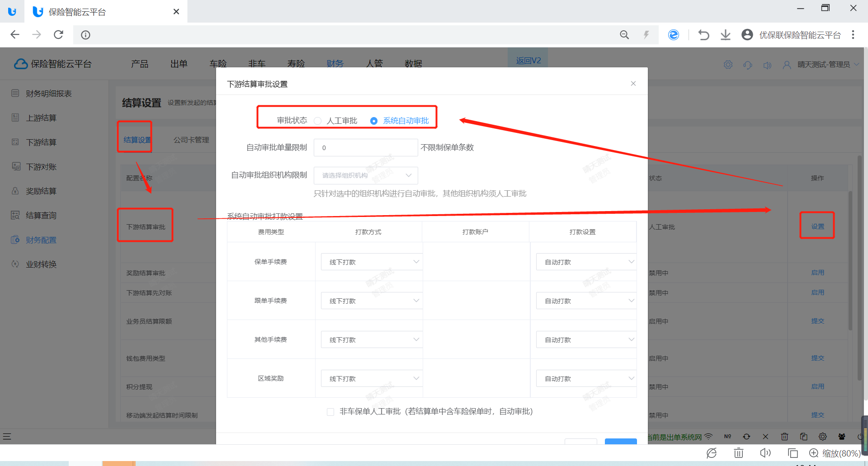868x466 pixels.
Task: Reload the page with refresh icon
Action: [58, 35]
